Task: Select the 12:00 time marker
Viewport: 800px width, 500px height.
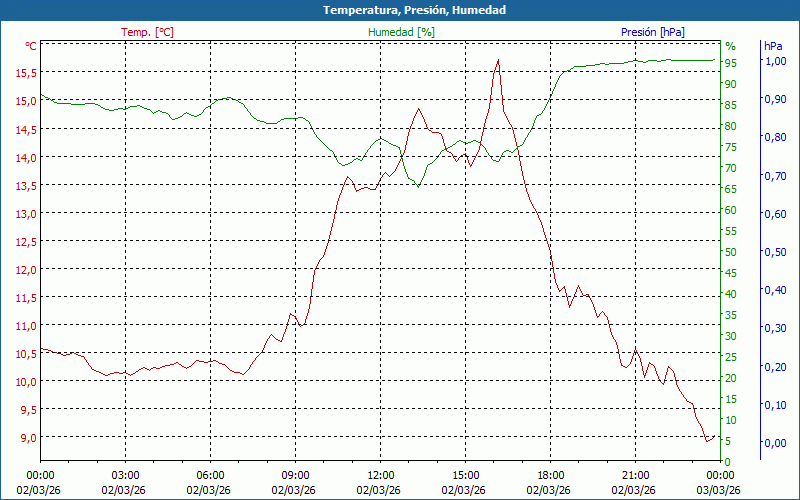Action: coord(380,475)
